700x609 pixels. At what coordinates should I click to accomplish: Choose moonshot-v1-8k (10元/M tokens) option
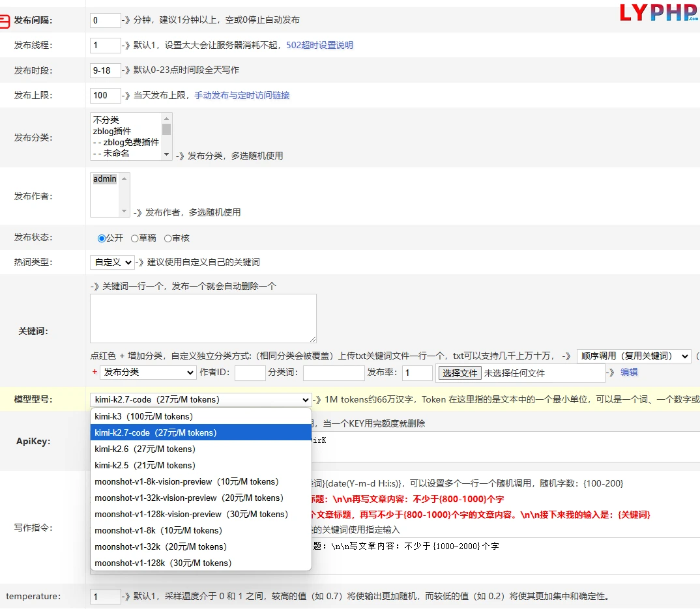coord(201,530)
